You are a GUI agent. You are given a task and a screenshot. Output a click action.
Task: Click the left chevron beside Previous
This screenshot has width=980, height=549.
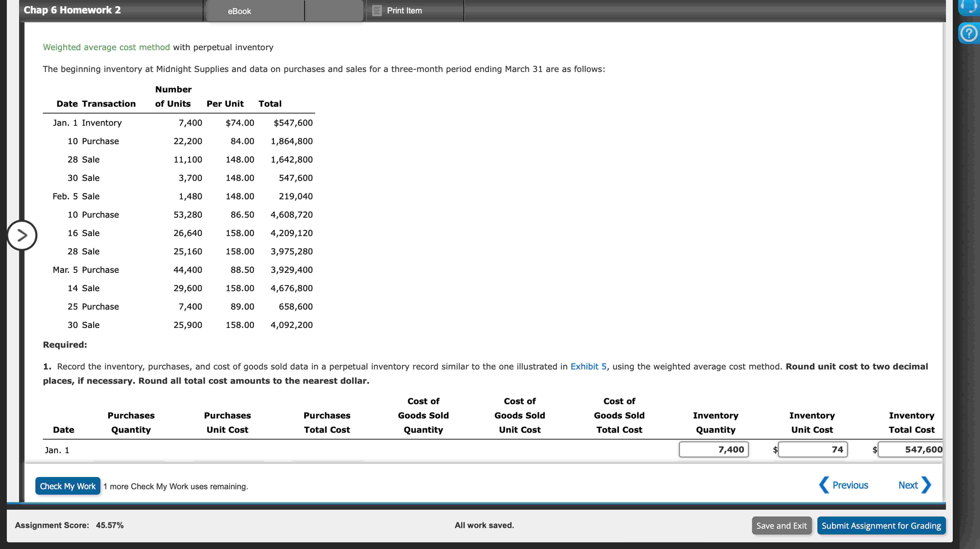(824, 485)
